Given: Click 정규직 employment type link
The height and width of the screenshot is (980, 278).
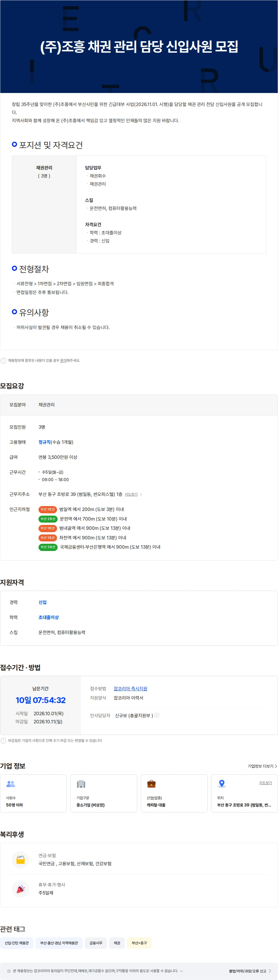Looking at the screenshot, I should point(45,442).
